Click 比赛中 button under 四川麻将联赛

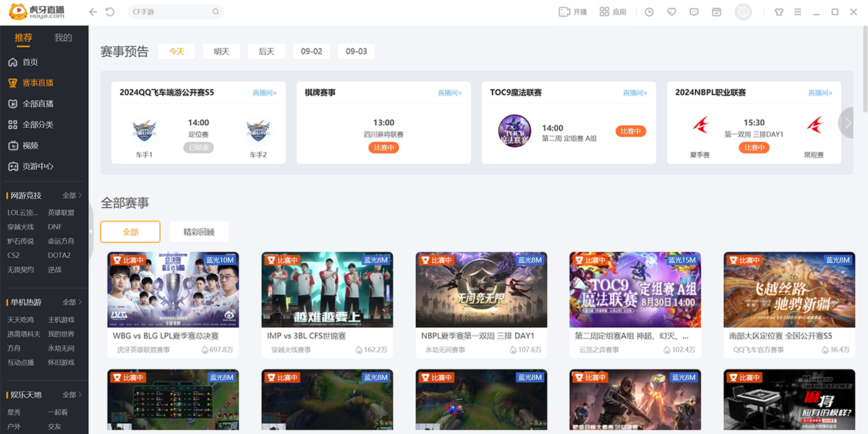coord(383,148)
